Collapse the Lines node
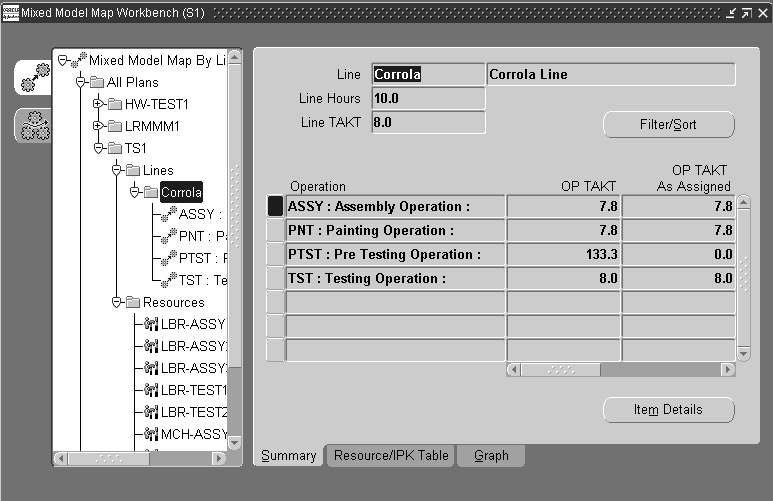This screenshot has width=773, height=501. point(116,170)
